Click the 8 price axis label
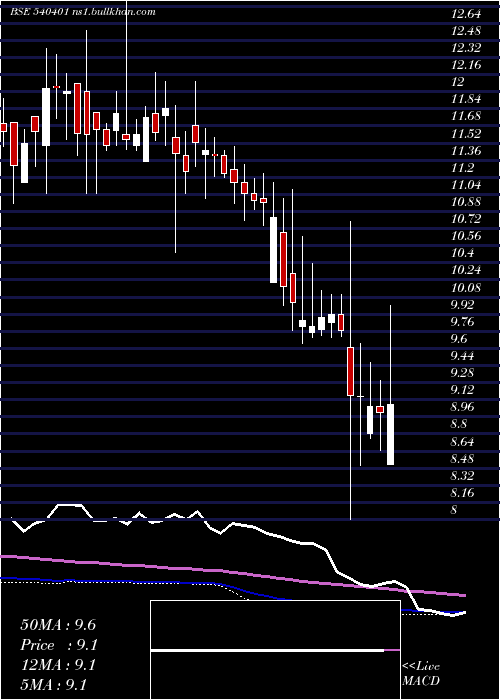The image size is (500, 700). [x=454, y=510]
